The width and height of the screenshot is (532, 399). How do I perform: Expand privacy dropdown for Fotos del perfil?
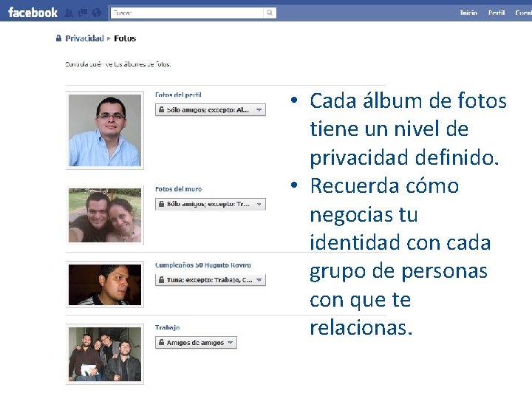point(211,110)
